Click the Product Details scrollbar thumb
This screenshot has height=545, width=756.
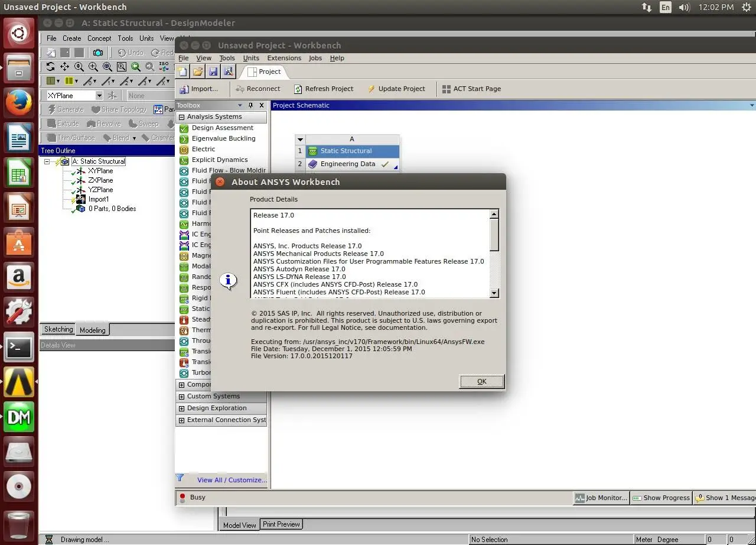(x=494, y=235)
